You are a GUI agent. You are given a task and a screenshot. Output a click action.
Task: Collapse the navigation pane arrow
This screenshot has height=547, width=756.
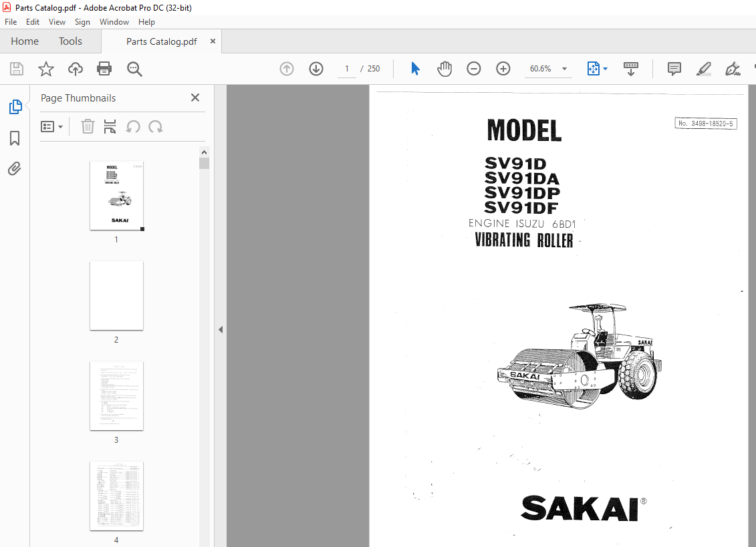pos(221,330)
